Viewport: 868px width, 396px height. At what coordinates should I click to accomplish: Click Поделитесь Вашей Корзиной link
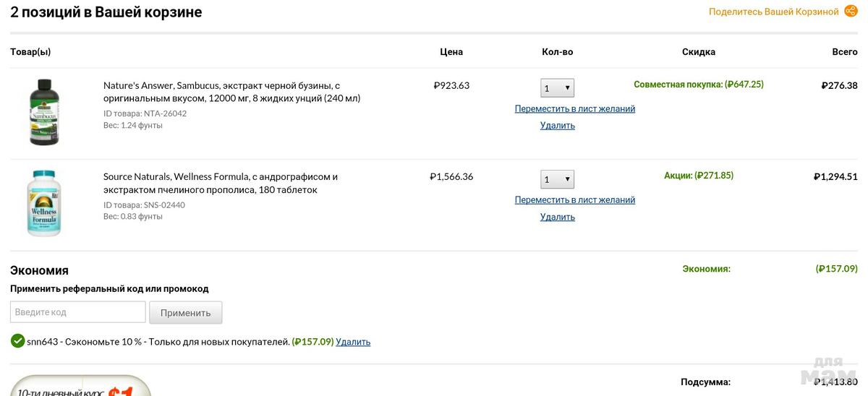coord(773,12)
